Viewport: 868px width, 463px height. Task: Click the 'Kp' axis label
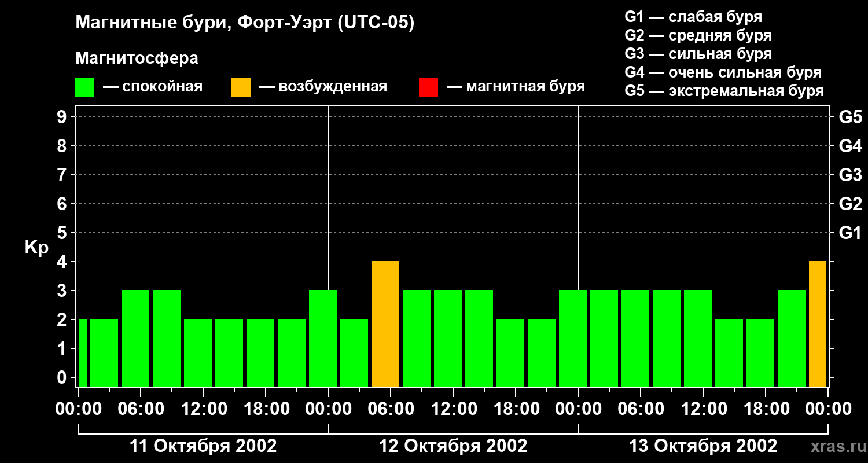[x=36, y=248]
